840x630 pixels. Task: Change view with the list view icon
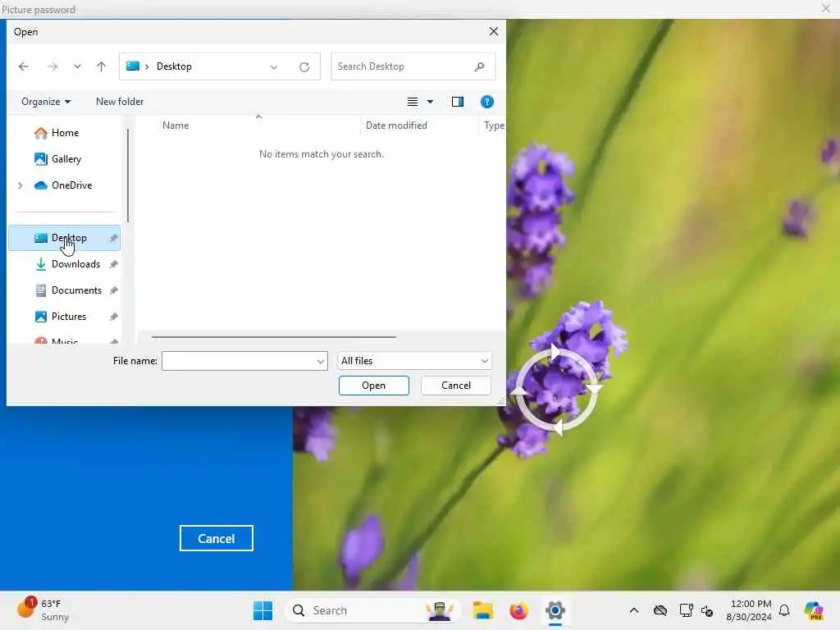coord(413,102)
